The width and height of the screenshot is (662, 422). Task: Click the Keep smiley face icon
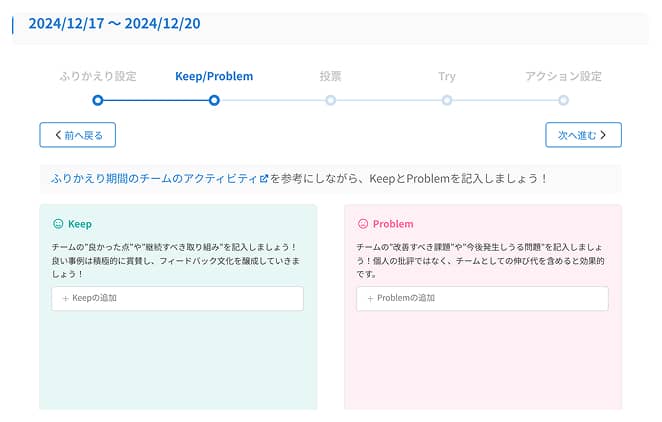click(58, 224)
